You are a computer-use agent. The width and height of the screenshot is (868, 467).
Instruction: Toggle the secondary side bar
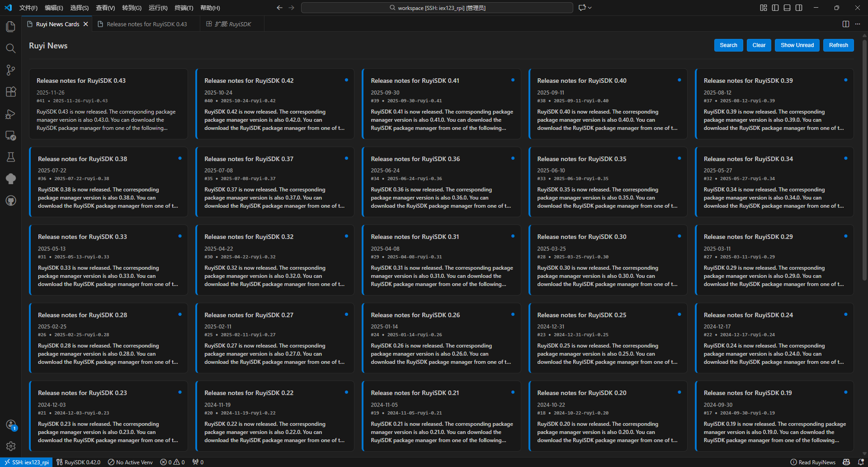(799, 8)
